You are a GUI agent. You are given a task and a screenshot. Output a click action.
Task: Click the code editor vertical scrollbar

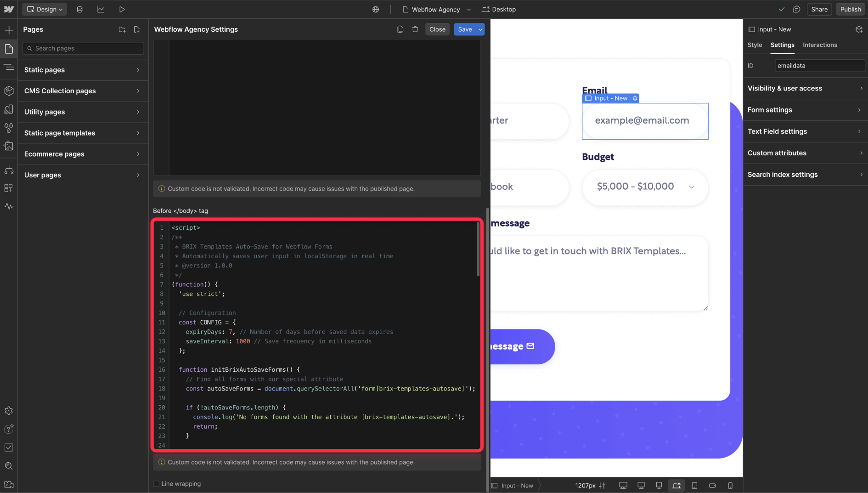click(x=478, y=249)
